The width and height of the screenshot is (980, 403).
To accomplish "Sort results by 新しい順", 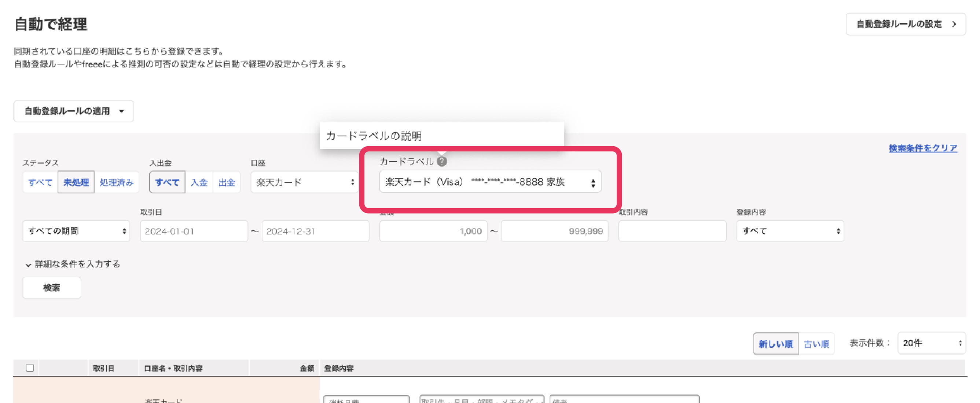I will pyautogui.click(x=776, y=344).
